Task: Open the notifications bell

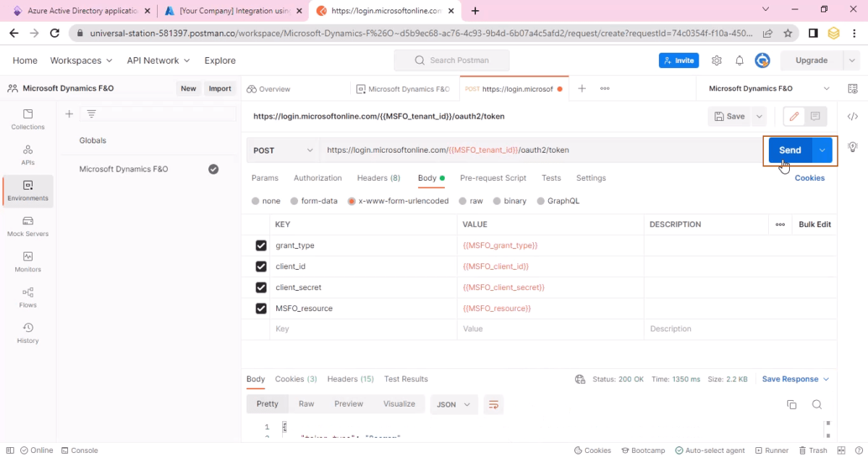Action: coord(739,61)
